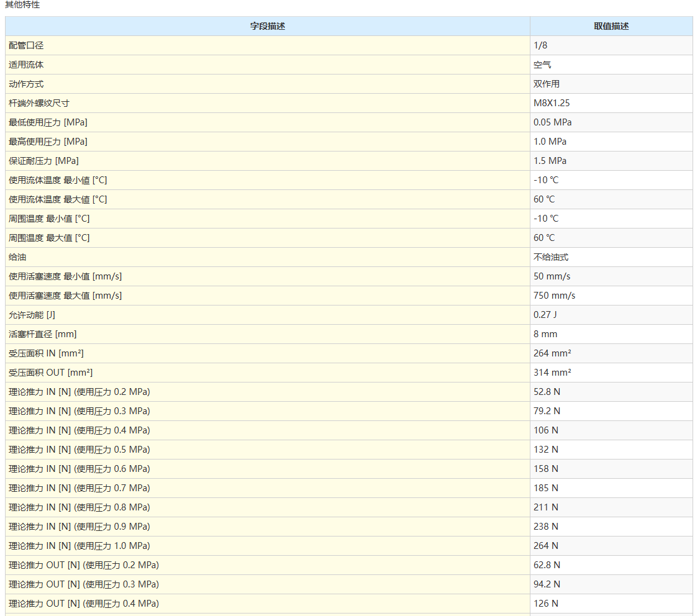Click the 允许动能 [J] field label

click(x=32, y=315)
